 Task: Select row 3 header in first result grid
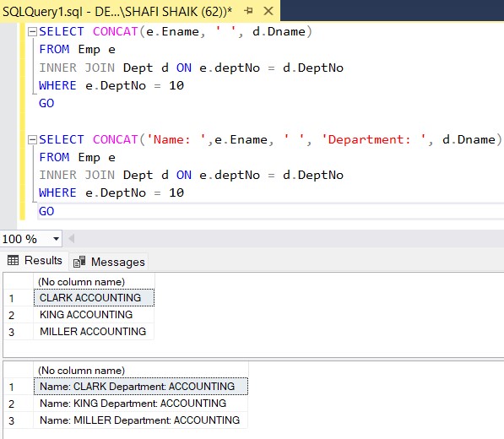pos(19,331)
